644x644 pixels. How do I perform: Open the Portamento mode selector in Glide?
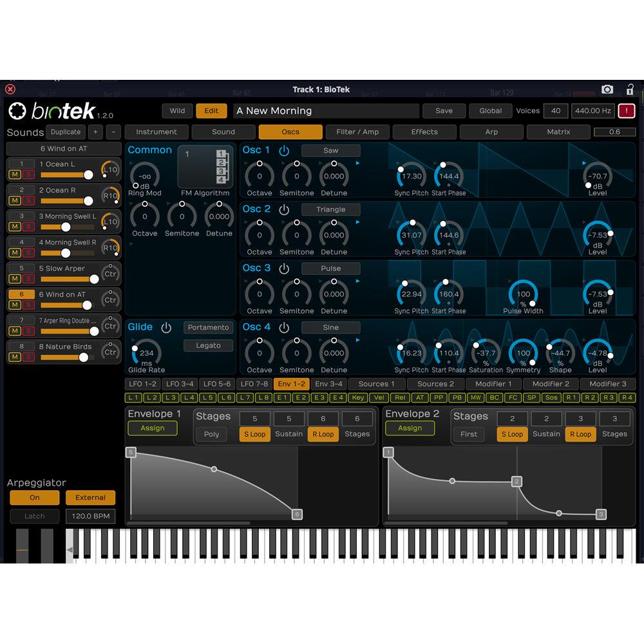pyautogui.click(x=208, y=327)
